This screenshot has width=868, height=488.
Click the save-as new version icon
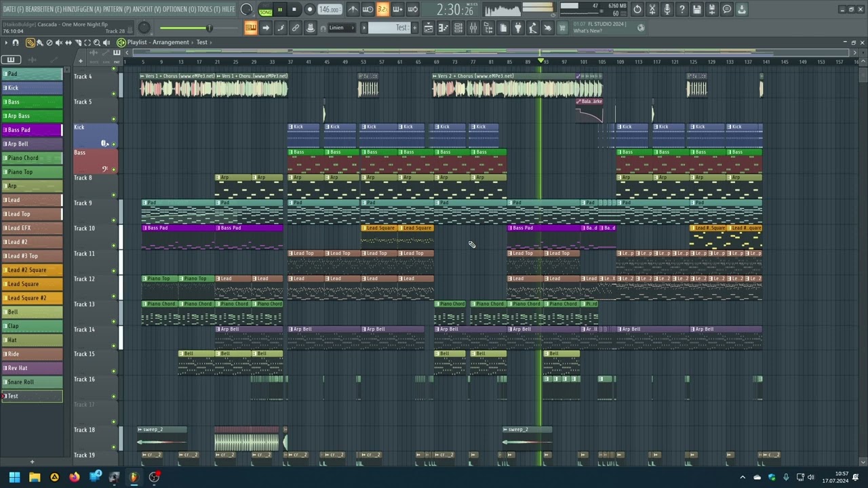coord(711,9)
